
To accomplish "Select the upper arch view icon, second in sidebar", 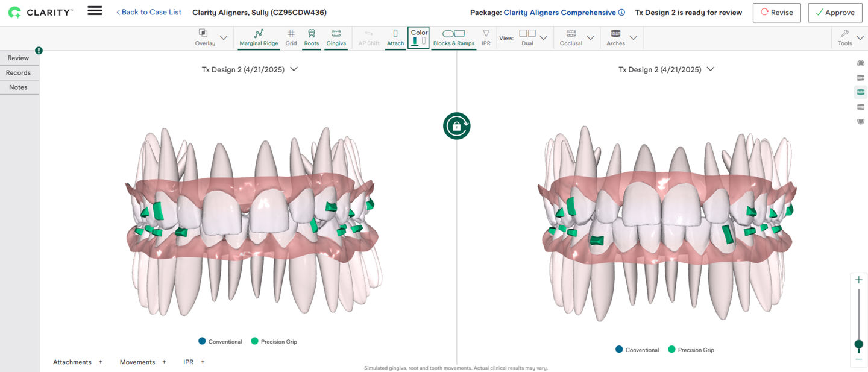I will coord(861,78).
